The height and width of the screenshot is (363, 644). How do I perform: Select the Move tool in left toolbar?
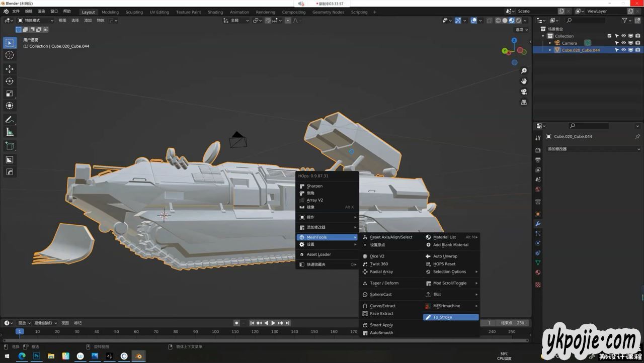10,68
